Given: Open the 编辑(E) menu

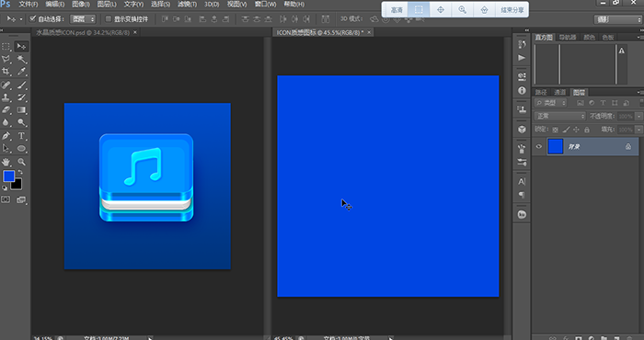Looking at the screenshot, I should [54, 4].
